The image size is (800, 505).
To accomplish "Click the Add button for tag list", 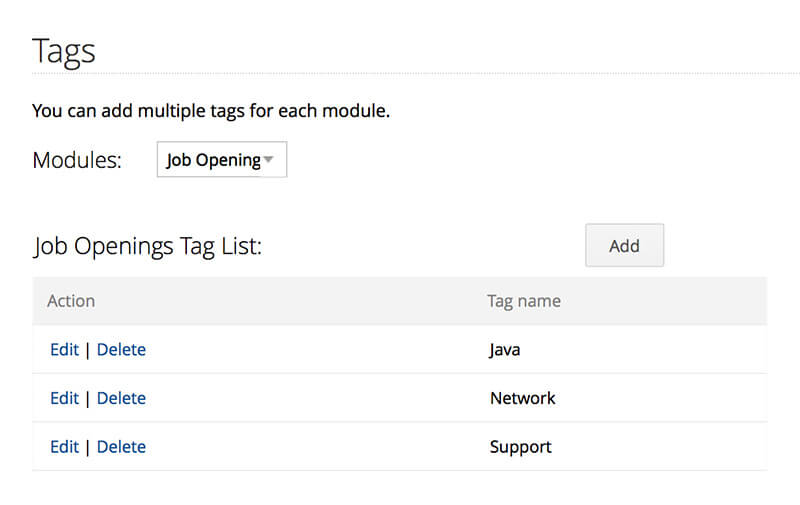I will point(624,245).
